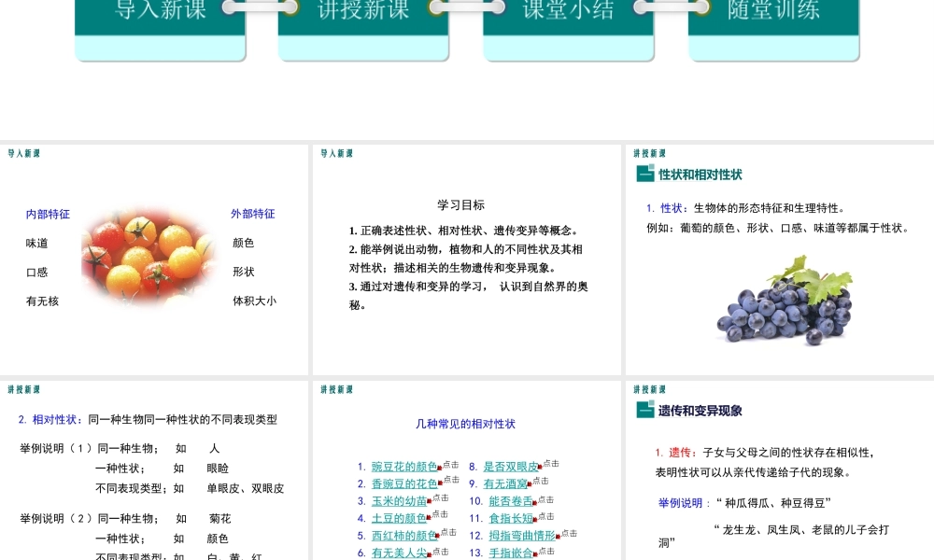Open the 有无美人尖 link
The image size is (934, 560).
click(x=399, y=553)
